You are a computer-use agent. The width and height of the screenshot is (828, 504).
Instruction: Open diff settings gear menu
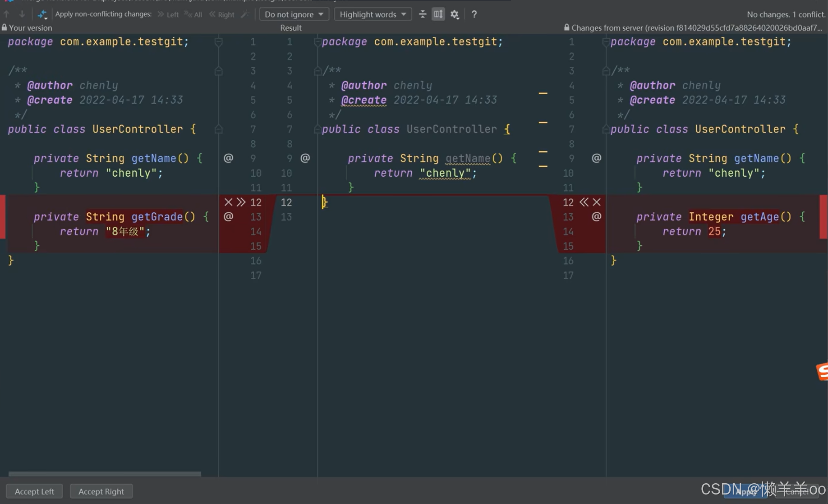click(455, 14)
